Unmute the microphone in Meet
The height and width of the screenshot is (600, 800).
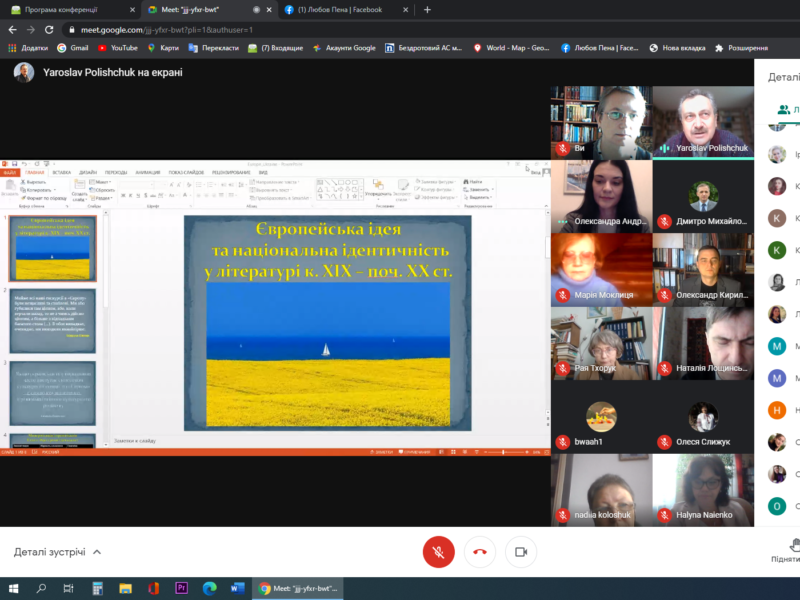coord(438,551)
